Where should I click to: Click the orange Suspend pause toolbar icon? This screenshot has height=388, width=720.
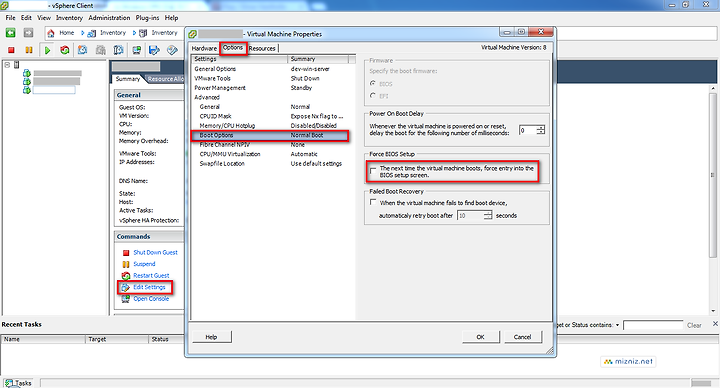point(29,50)
